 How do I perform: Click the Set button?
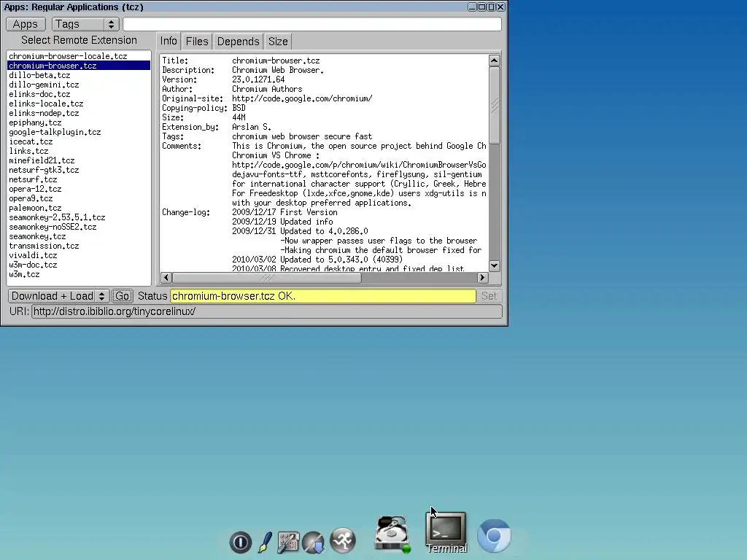(x=489, y=296)
